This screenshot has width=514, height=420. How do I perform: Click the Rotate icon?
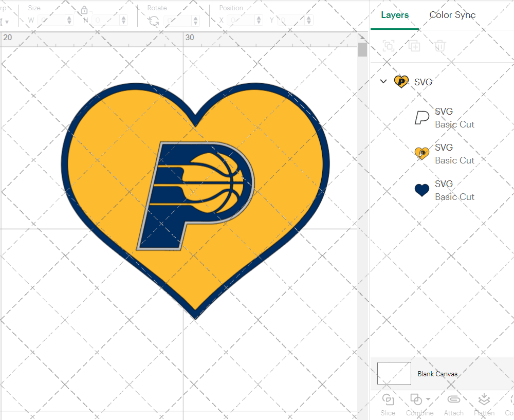click(x=153, y=21)
